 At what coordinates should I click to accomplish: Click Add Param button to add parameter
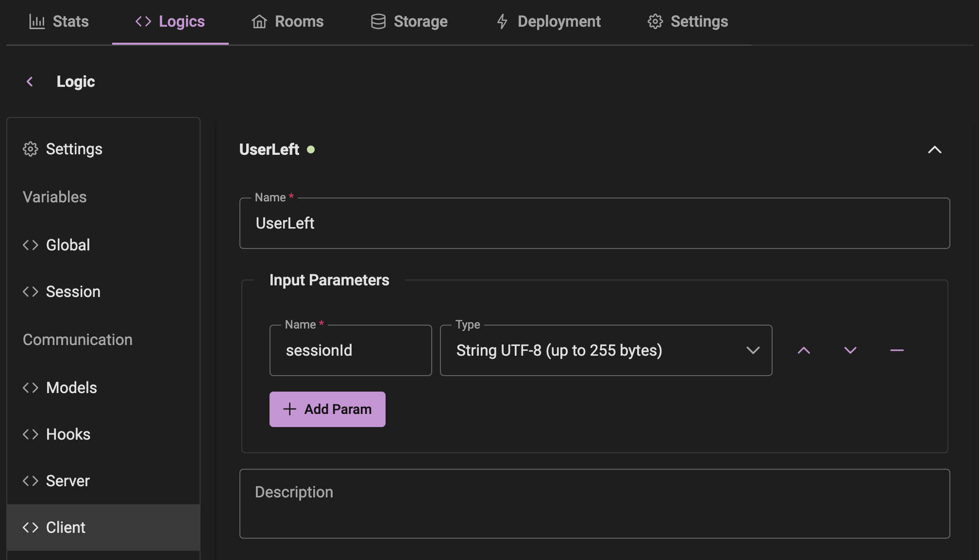pyautogui.click(x=327, y=409)
